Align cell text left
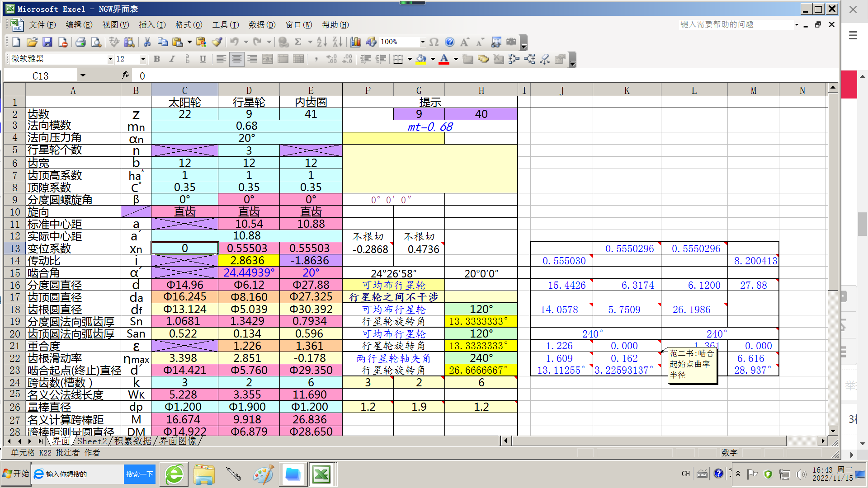The height and width of the screenshot is (488, 868). pyautogui.click(x=221, y=59)
